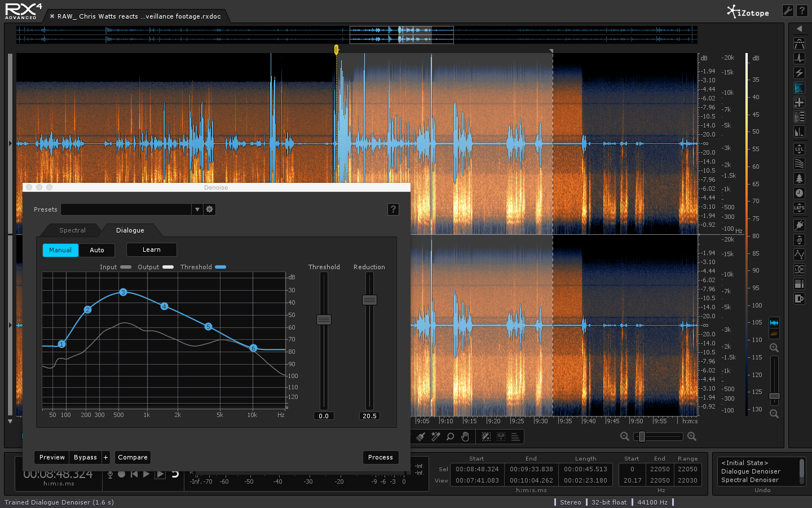Screen dimensions: 812x508
Task: Toggle waveform view display icon
Action: (774, 322)
